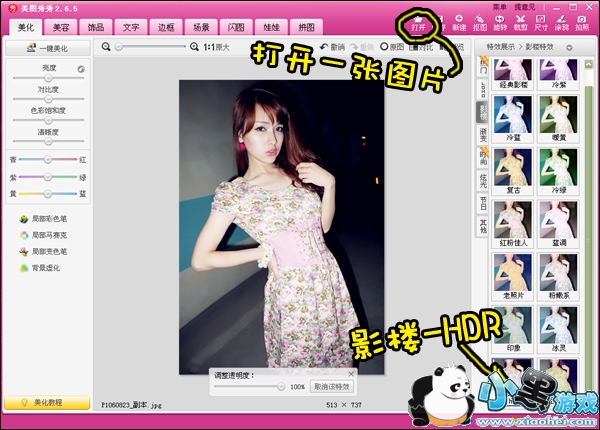Click the 美化教程 tutorial button

point(47,402)
